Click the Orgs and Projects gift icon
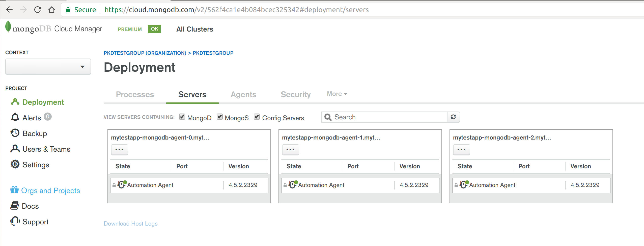Screen dimensions: 644x246 pyautogui.click(x=15, y=190)
